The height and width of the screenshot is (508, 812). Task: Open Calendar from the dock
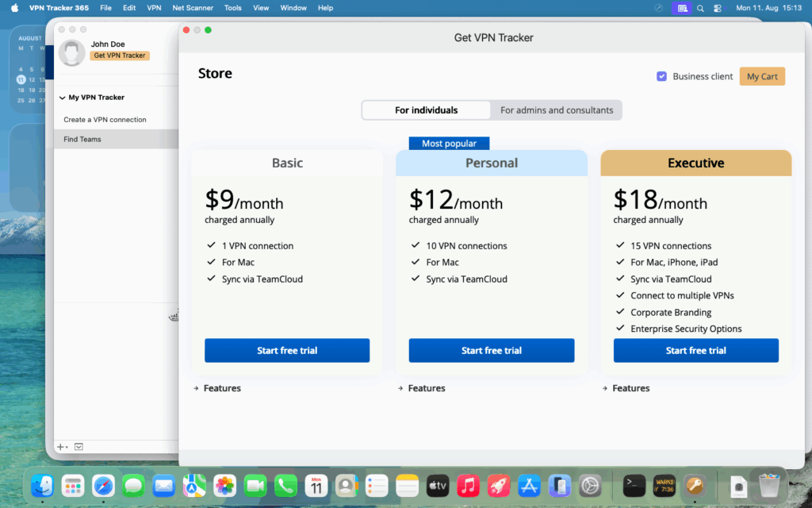point(316,486)
